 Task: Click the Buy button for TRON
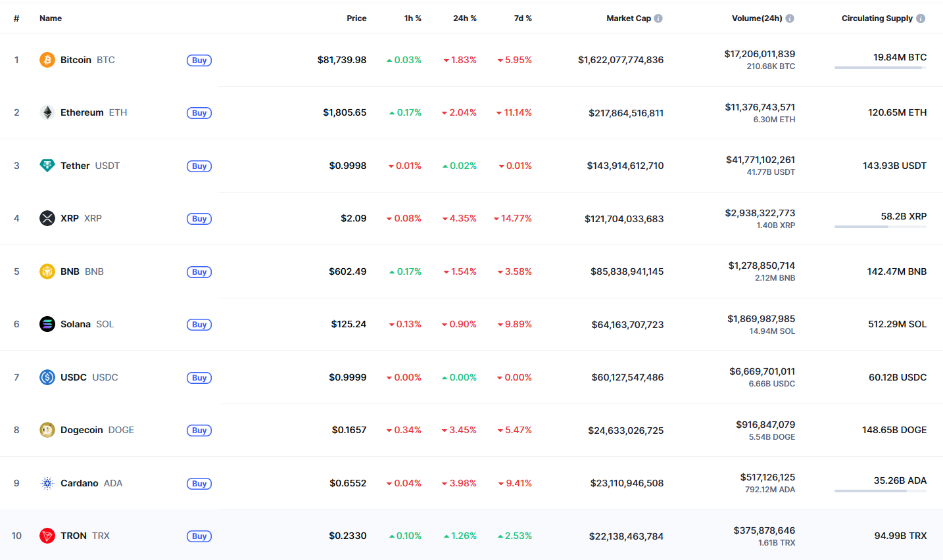pos(199,536)
